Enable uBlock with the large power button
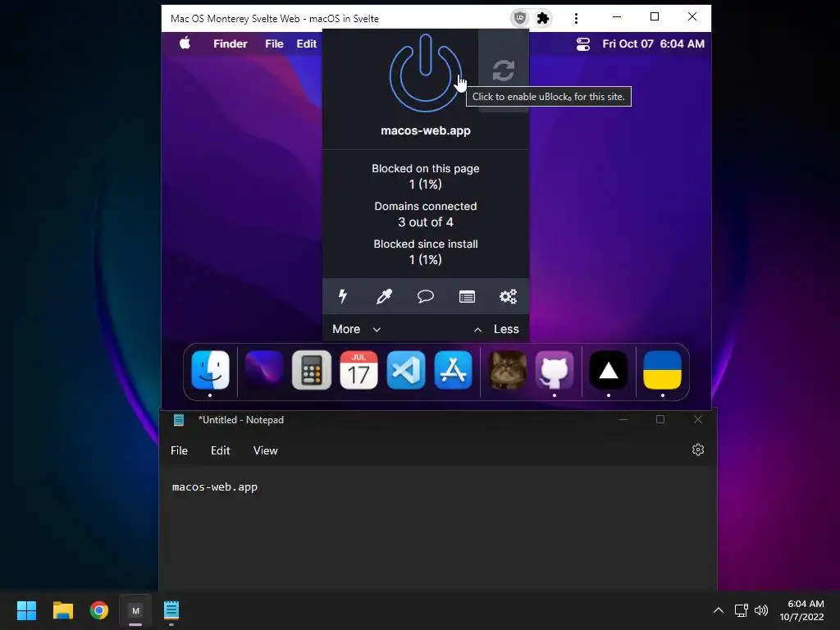Viewport: 840px width, 630px height. coord(426,73)
